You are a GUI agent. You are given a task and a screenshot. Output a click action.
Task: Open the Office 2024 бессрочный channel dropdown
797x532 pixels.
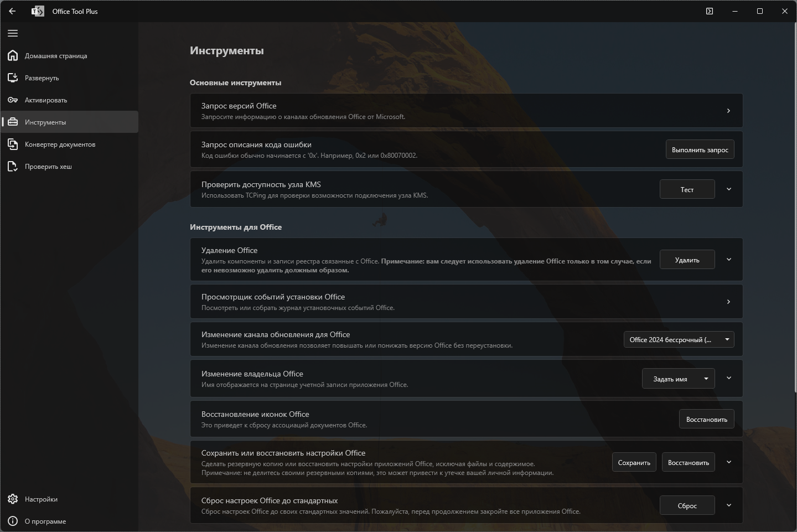point(679,339)
